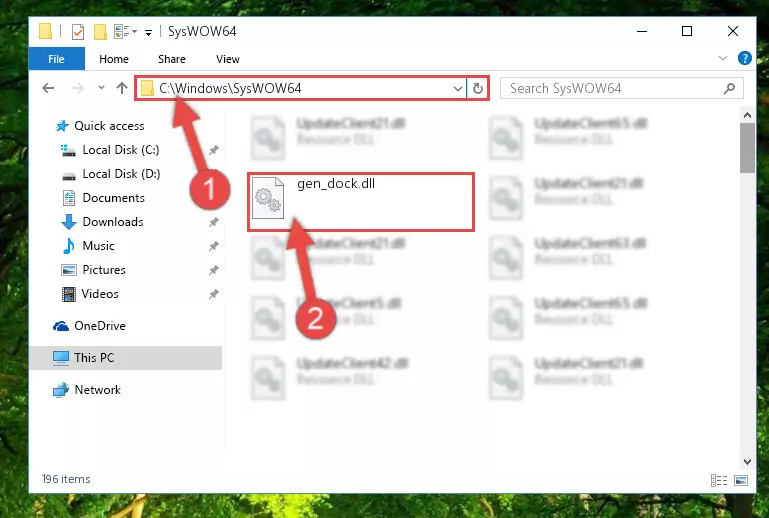This screenshot has width=769, height=518.
Task: Click the scroll down arrow of file list
Action: [x=747, y=462]
